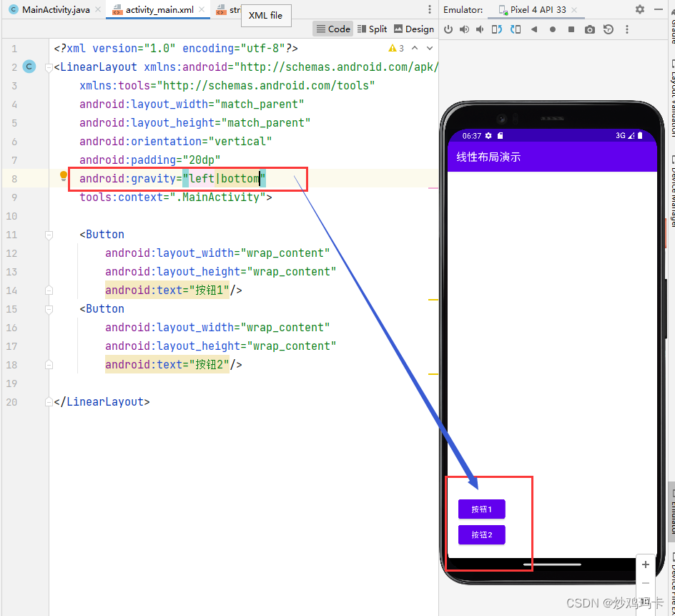The width and height of the screenshot is (675, 616).
Task: Click the closing </LinearLayout> tag
Action: tap(102, 402)
